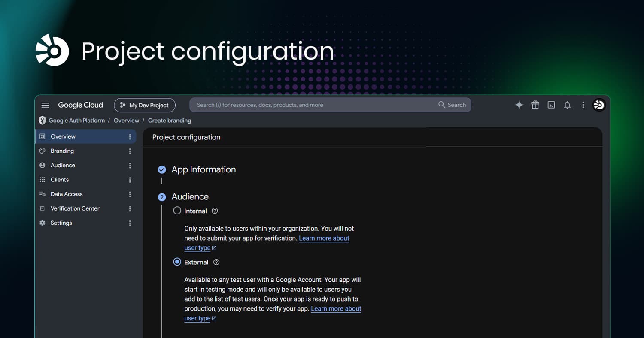Open Learn more link under External
Image resolution: width=644 pixels, height=338 pixels.
(336, 309)
